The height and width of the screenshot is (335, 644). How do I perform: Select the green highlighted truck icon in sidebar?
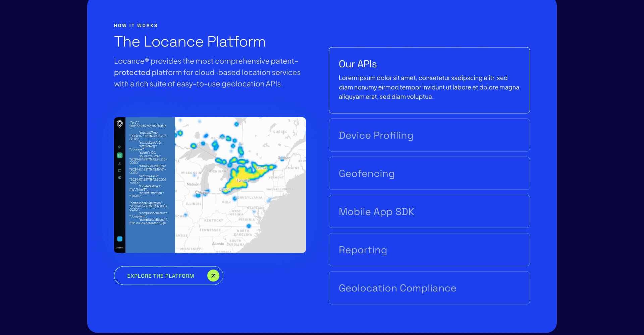tap(120, 155)
